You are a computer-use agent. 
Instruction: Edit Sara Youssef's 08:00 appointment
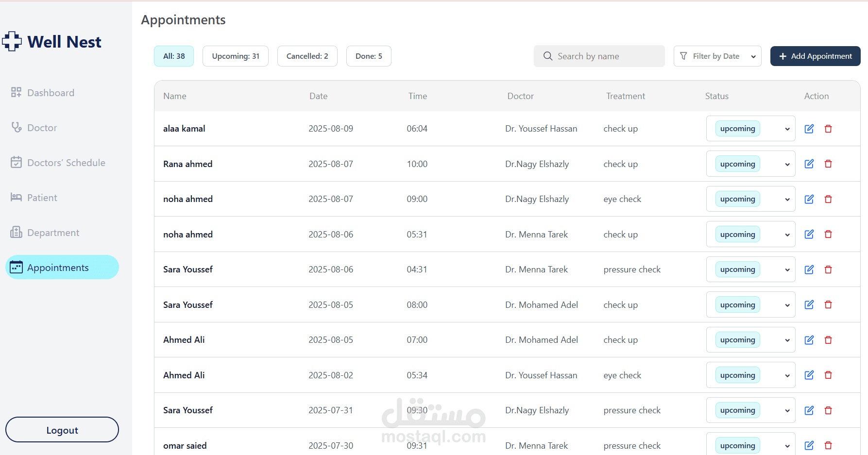click(809, 304)
